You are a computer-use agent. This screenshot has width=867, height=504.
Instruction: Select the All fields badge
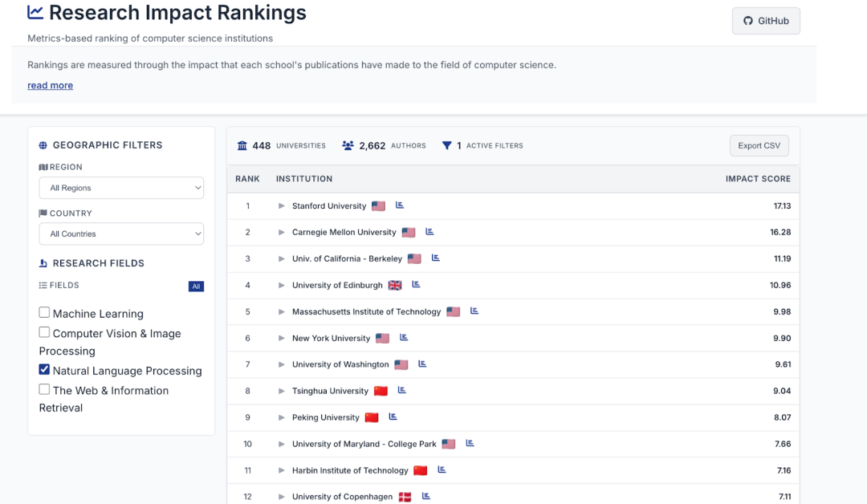[x=196, y=287]
